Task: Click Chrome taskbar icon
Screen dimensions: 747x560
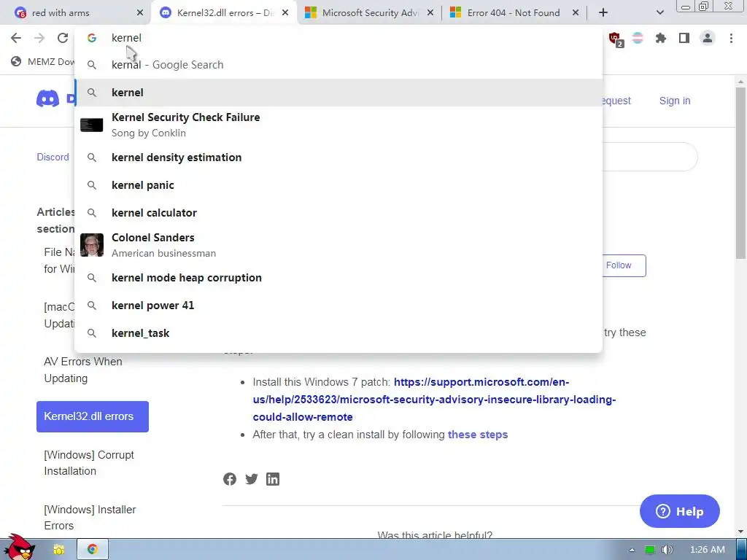Action: (x=93, y=550)
